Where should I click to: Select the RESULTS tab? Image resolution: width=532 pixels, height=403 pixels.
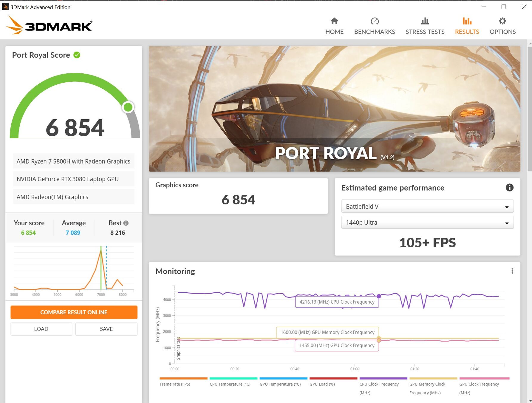pos(467,26)
